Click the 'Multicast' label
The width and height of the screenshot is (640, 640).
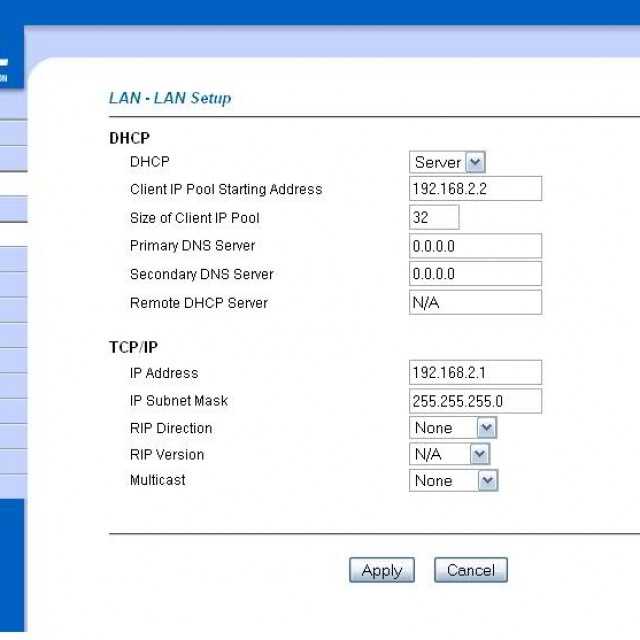(158, 480)
